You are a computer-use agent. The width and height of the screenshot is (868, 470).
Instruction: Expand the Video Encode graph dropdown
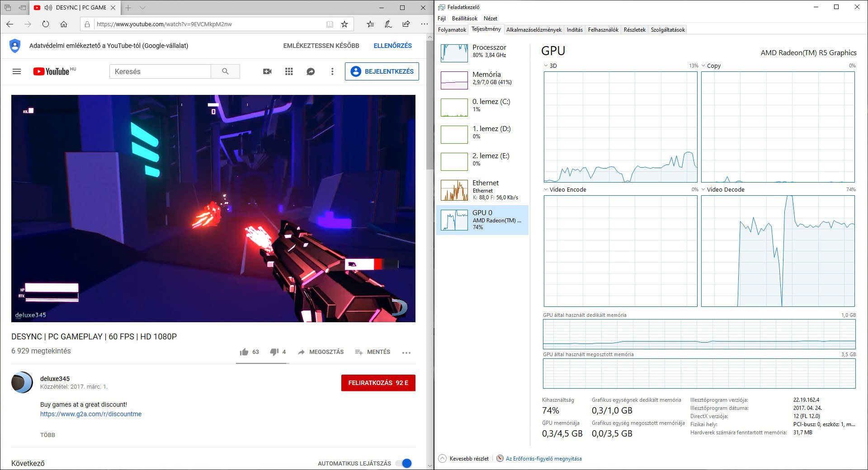546,189
